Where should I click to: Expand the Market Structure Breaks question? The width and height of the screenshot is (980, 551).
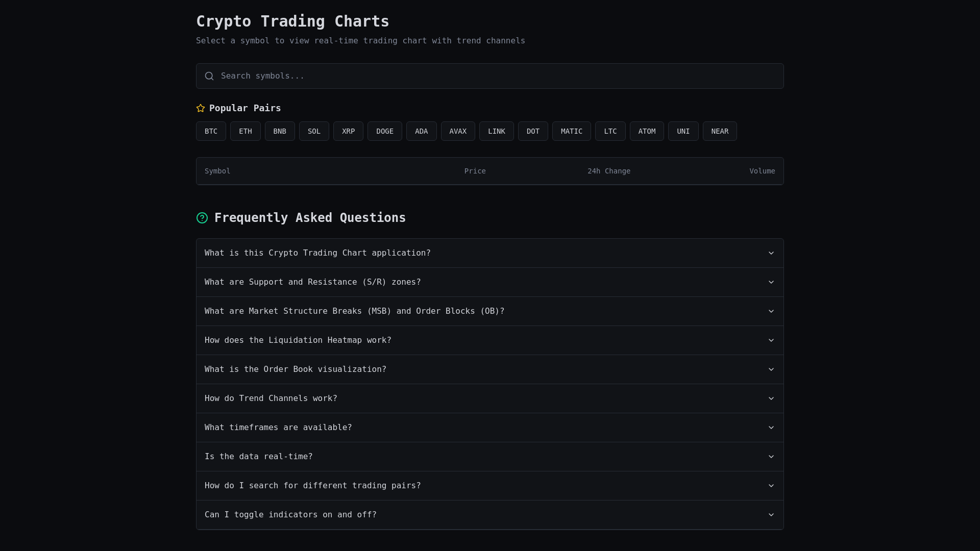(x=490, y=311)
